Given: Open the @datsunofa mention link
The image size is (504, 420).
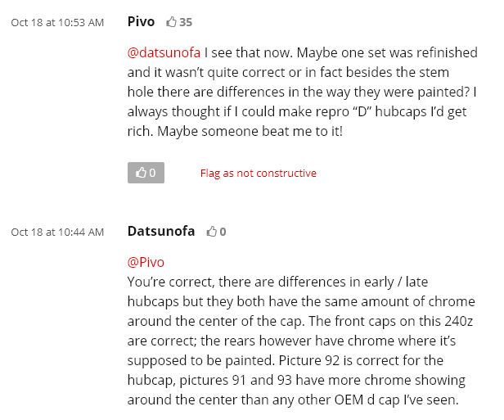Looking at the screenshot, I should point(164,52).
